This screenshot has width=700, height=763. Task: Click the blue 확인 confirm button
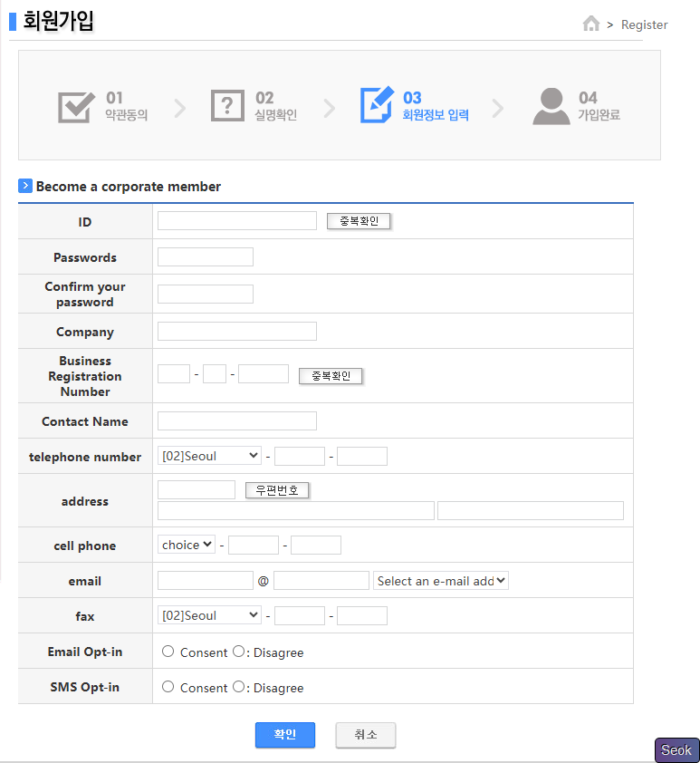click(x=284, y=735)
